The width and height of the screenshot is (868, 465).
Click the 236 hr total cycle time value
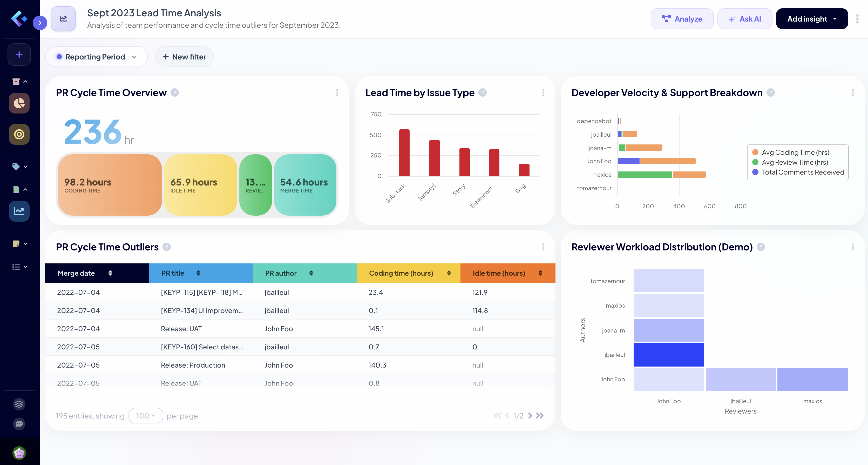click(99, 132)
